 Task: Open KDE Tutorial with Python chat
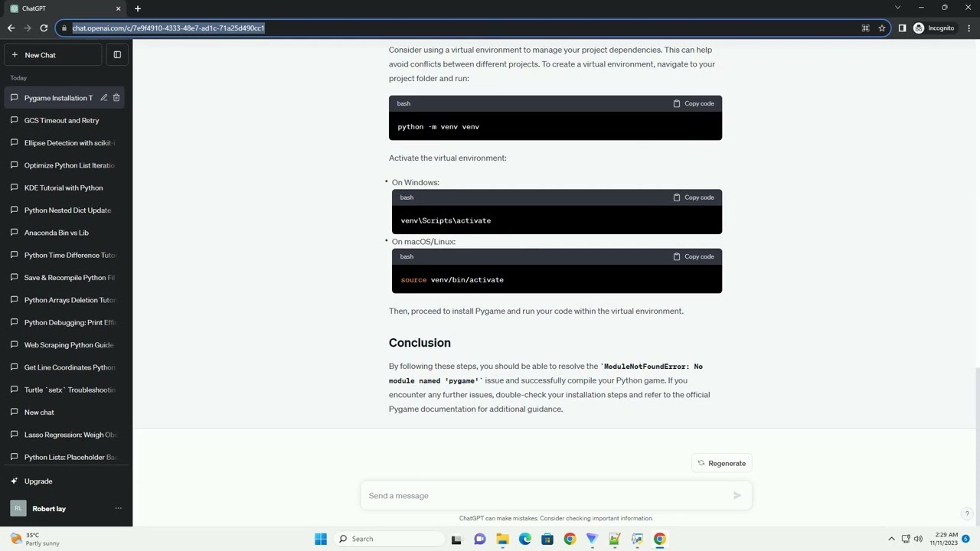[66, 187]
